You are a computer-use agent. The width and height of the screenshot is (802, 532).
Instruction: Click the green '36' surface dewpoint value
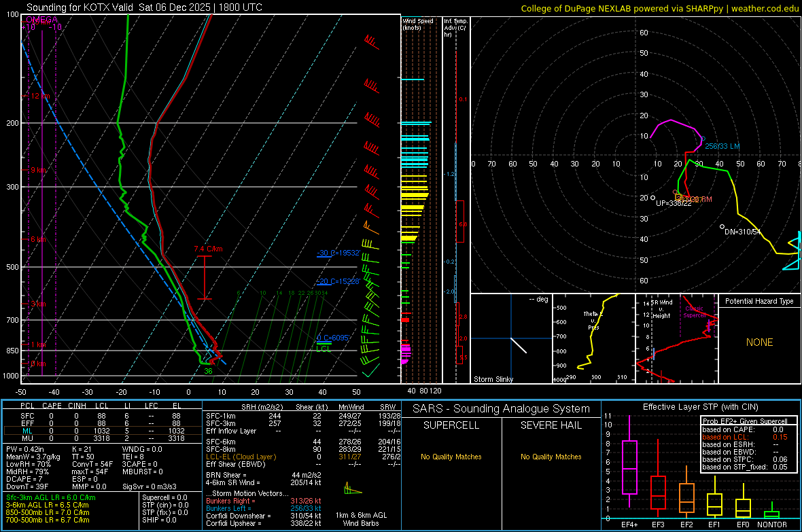[208, 371]
